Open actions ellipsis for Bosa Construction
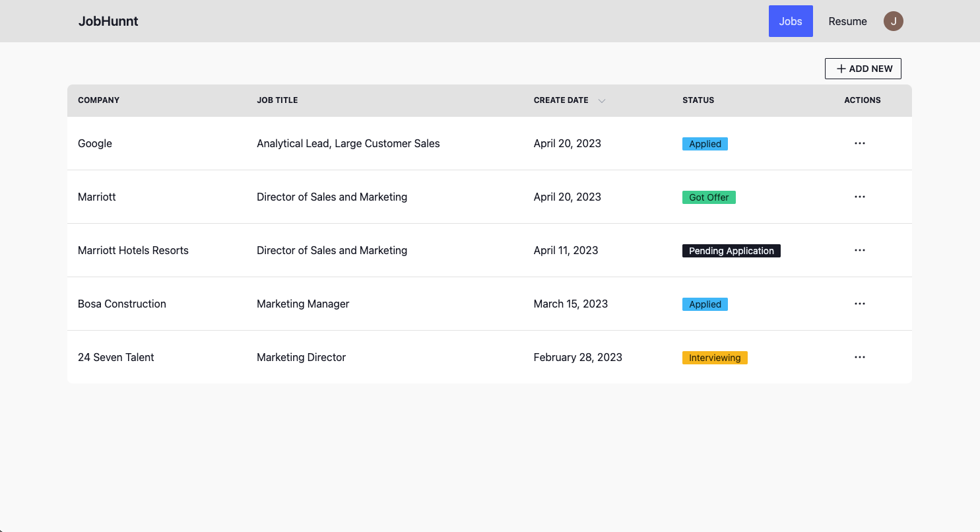Screen dimensions: 980x532 pyautogui.click(x=859, y=304)
